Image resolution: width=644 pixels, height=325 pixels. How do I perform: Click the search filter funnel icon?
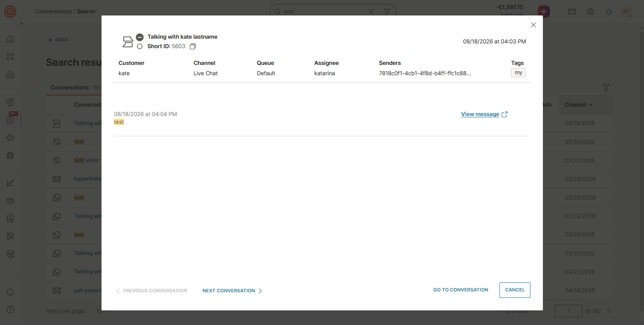tap(387, 12)
